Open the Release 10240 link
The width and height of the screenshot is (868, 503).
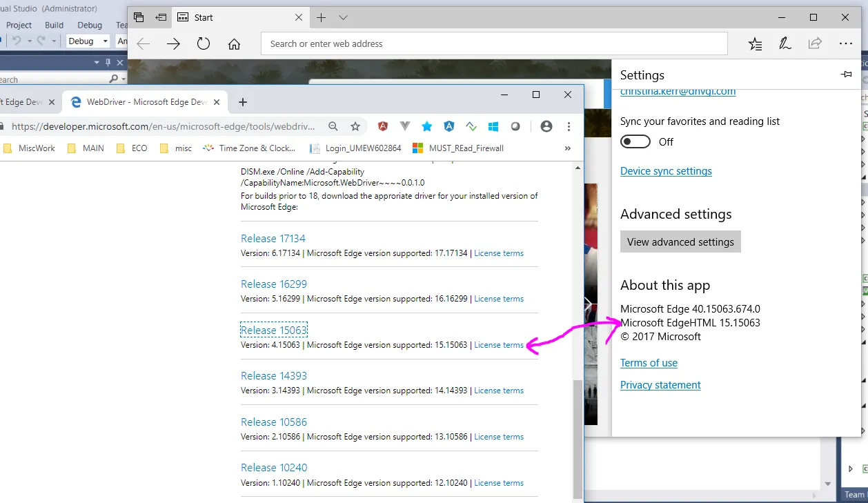tap(274, 468)
